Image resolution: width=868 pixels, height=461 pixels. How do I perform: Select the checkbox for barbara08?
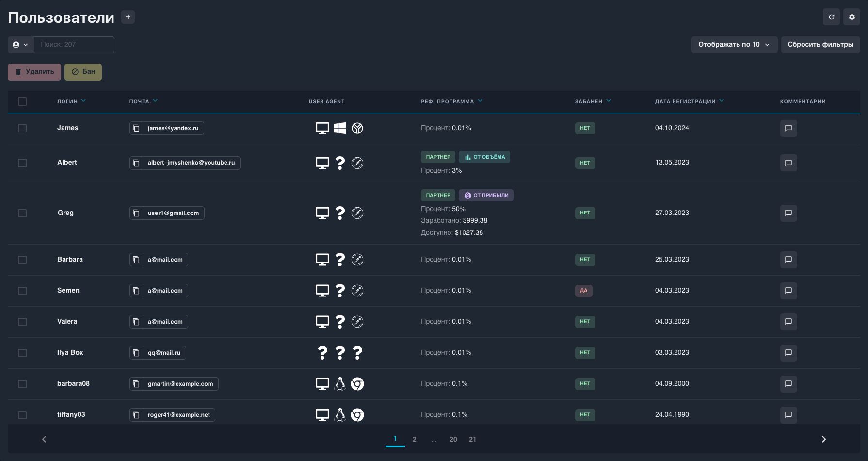pos(22,384)
